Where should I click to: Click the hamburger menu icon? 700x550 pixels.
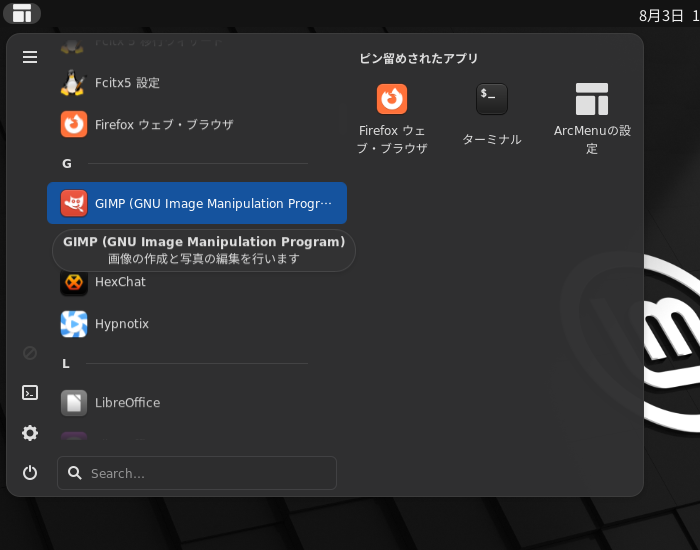(30, 57)
